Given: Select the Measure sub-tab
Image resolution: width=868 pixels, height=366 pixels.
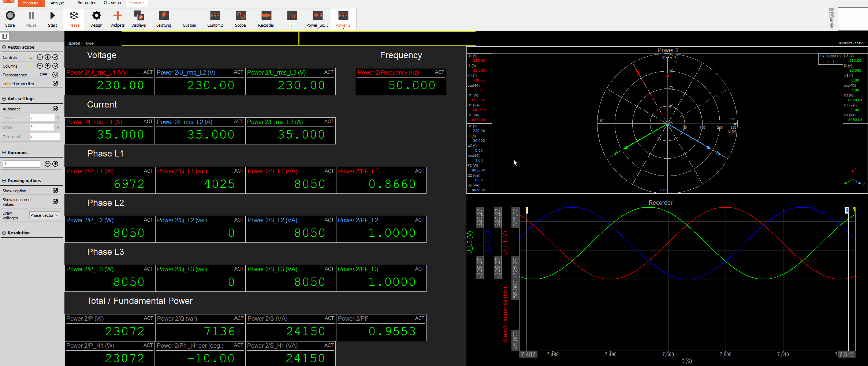Looking at the screenshot, I should pos(136,3).
